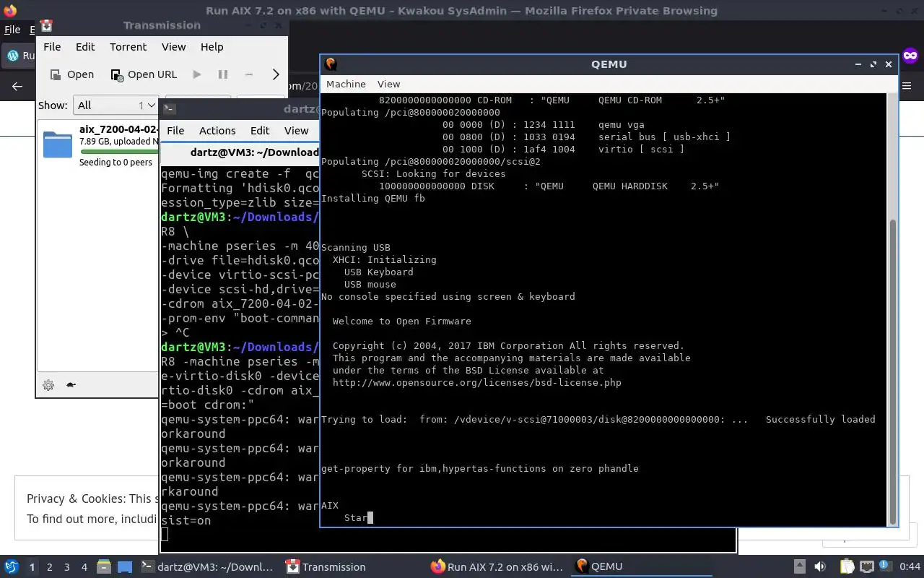This screenshot has height=578, width=924.
Task: Switch to workspace 2 in the pager
Action: (50, 567)
